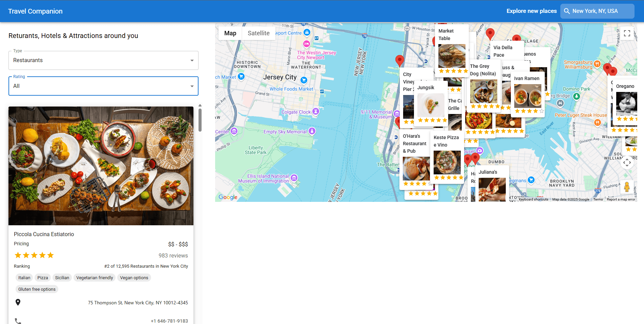This screenshot has width=644, height=324.
Task: Click the Google logo on map
Action: tap(228, 197)
